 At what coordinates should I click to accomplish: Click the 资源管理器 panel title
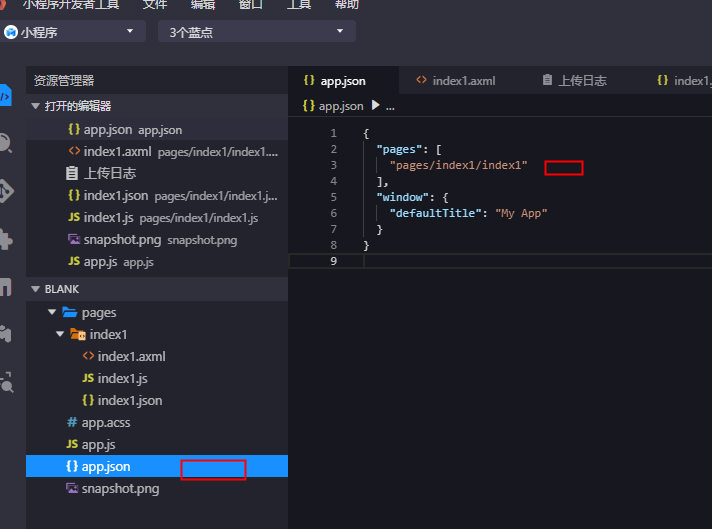64,80
